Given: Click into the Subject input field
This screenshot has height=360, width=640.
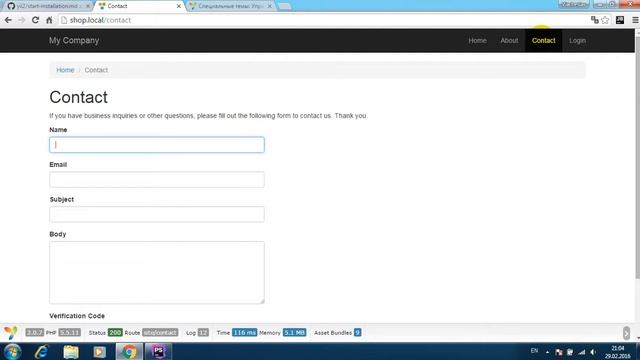Looking at the screenshot, I should tap(157, 214).
